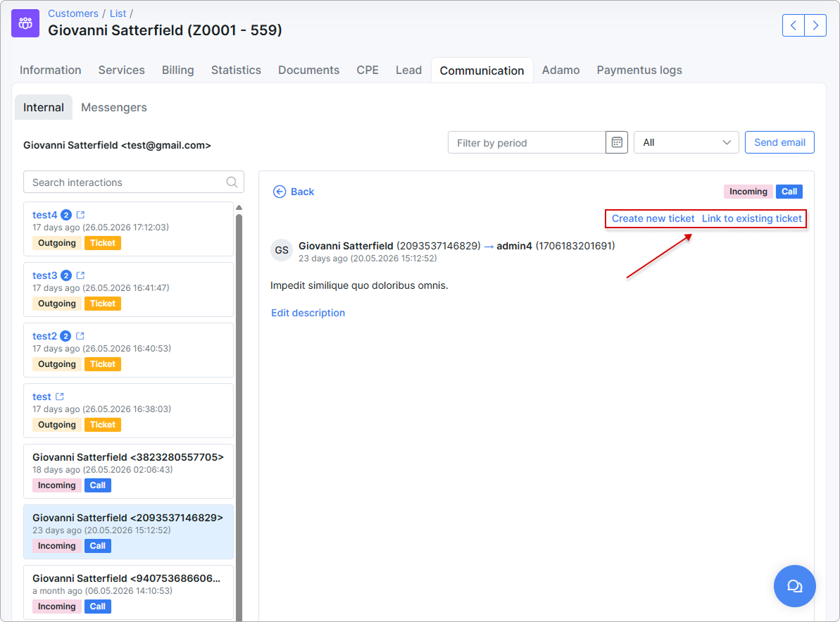Click the 26.05.2026 16:38:03 timestamp on test card
This screenshot has height=622, width=840.
pyautogui.click(x=127, y=409)
